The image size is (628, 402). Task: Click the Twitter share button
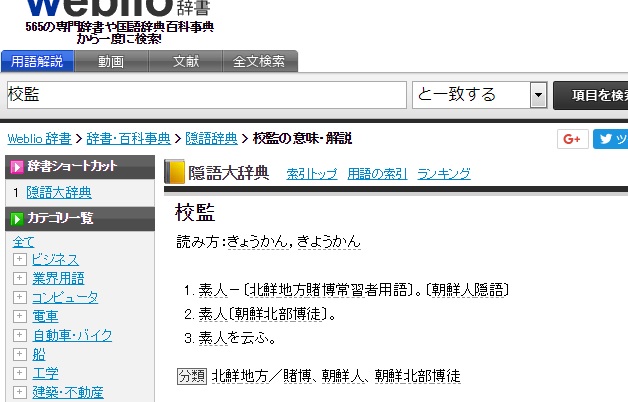(609, 139)
